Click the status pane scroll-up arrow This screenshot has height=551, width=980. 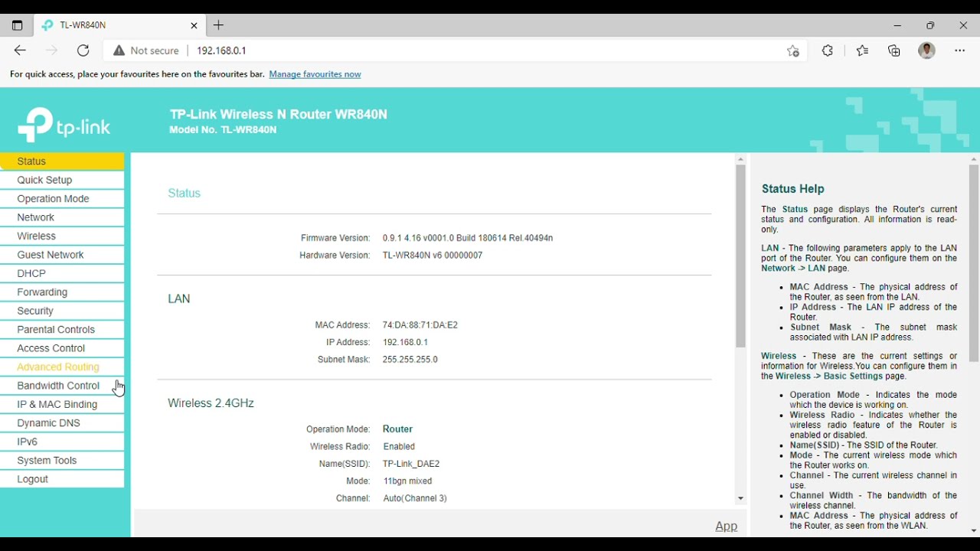click(740, 160)
